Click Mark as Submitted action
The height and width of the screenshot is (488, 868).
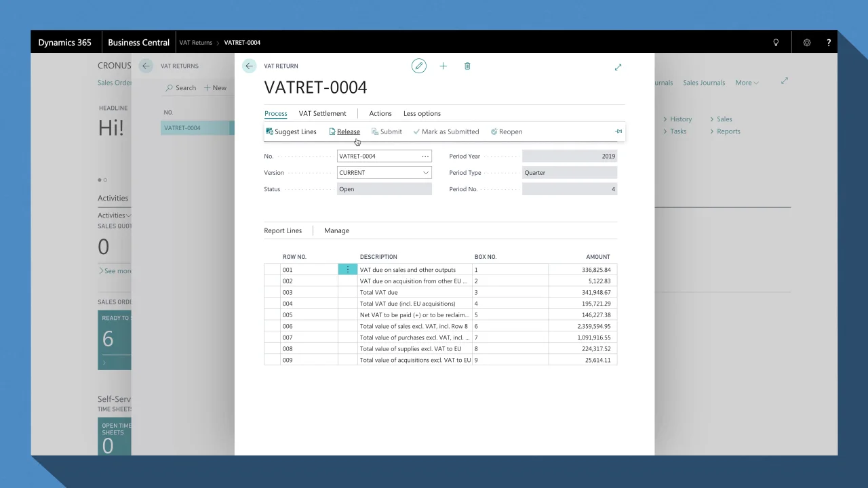(x=446, y=131)
